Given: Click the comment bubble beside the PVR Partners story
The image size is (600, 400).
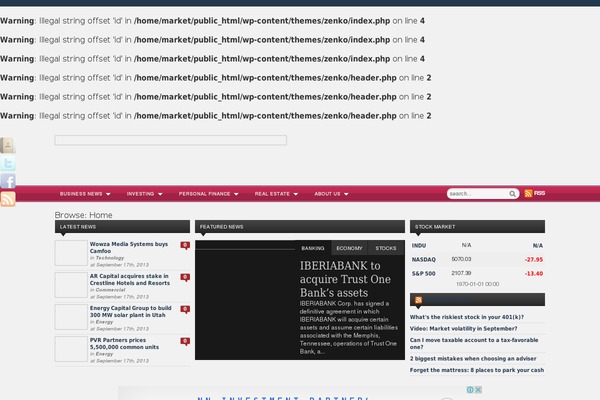Looking at the screenshot, I should [x=185, y=341].
